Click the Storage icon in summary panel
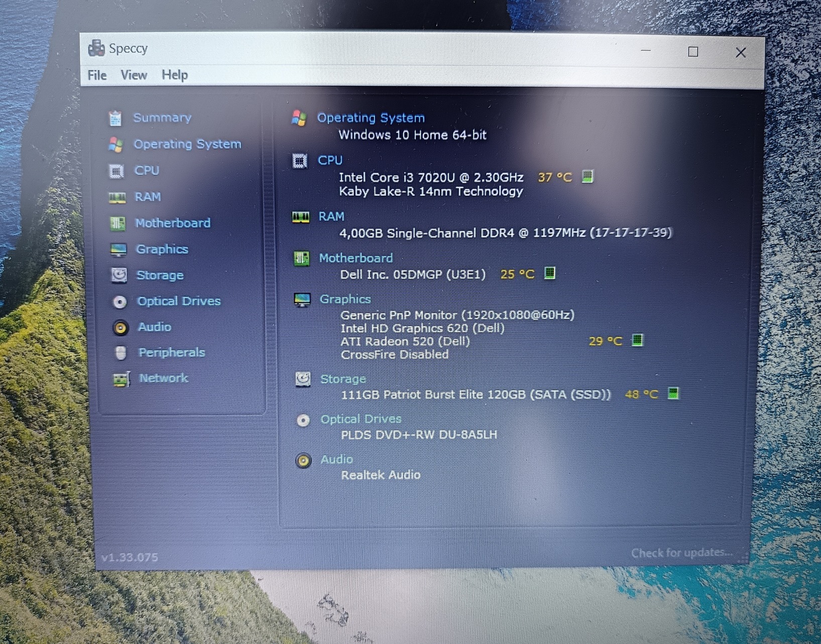 click(303, 379)
